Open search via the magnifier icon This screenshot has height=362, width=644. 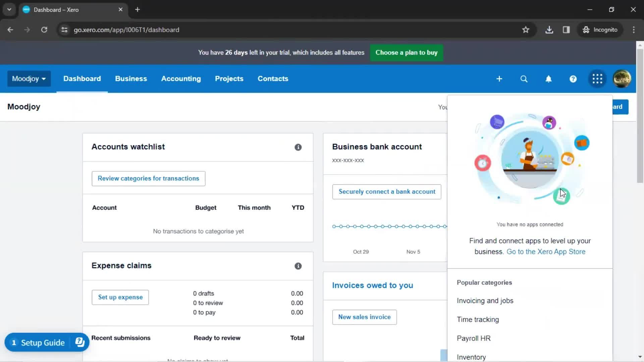[524, 79]
